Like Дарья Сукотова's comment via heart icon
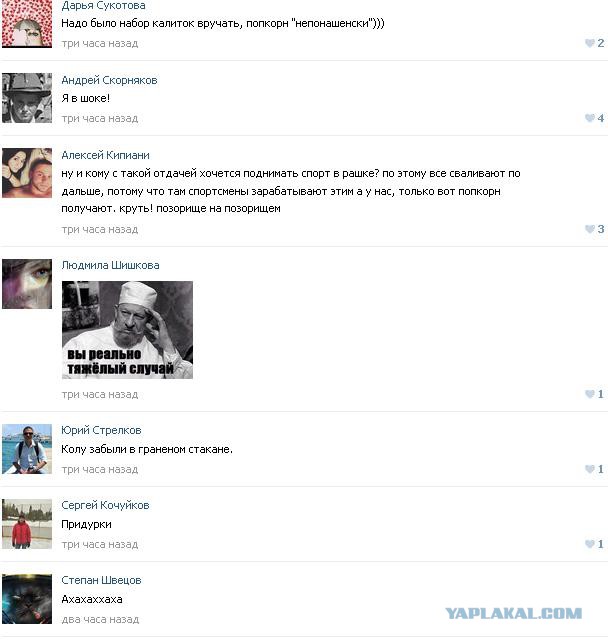Screen dimensions: 608x643 [x=590, y=43]
